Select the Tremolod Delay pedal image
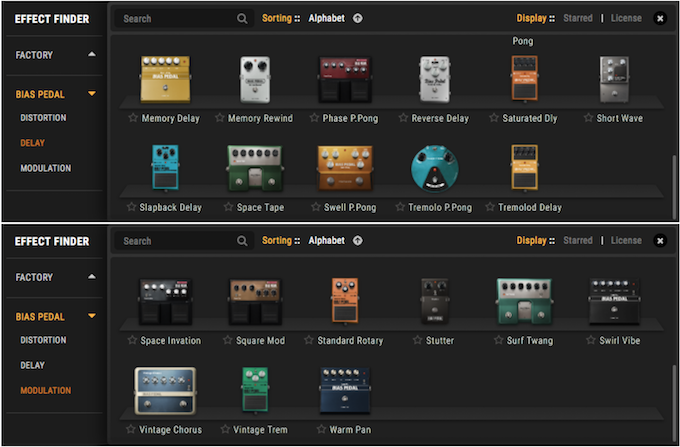Viewport: 680px width, 447px height. (x=525, y=167)
